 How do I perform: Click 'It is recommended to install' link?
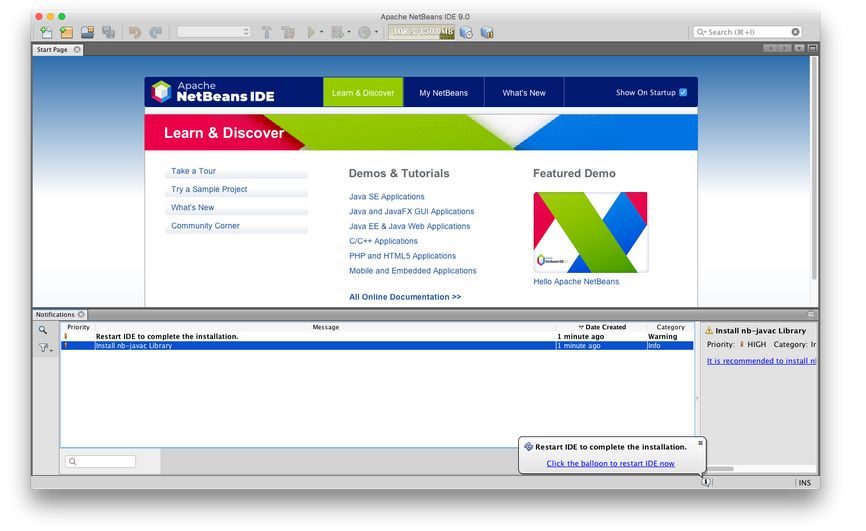pos(761,361)
